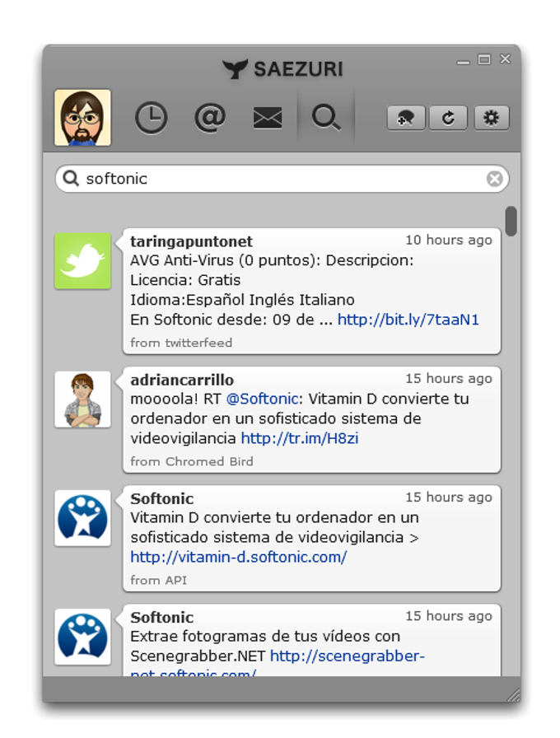Click Softonic username on the Vitamin D tweet
Screen dimensions: 560x738
(162, 499)
